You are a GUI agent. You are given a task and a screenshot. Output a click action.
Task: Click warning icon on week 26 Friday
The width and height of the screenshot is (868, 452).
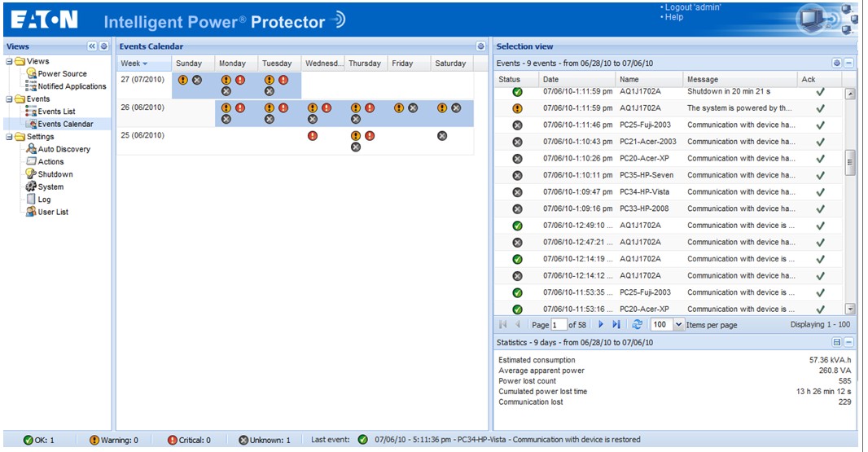tap(398, 108)
